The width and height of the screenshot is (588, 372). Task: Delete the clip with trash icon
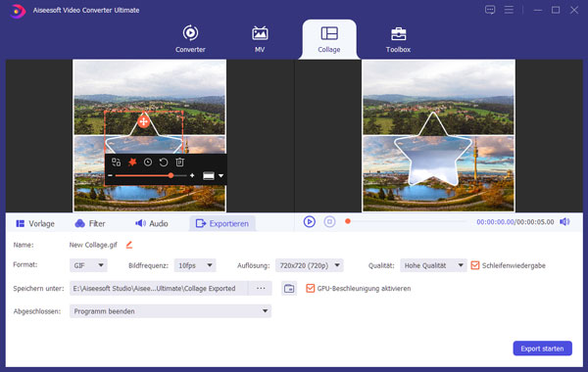point(179,163)
